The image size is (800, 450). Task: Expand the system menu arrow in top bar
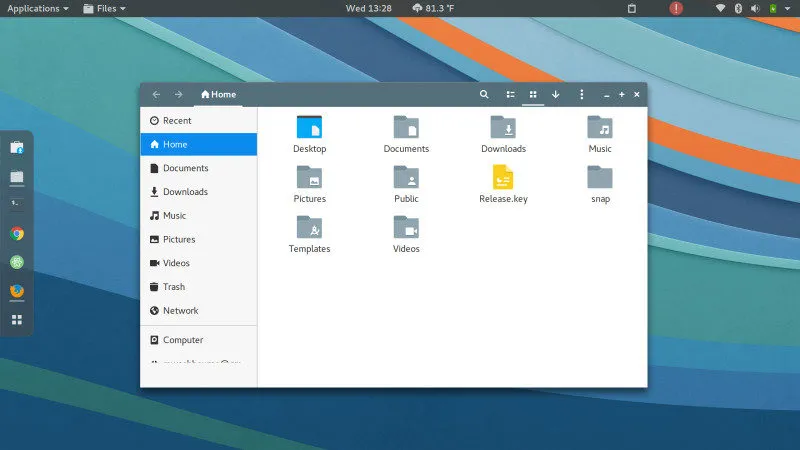coord(786,8)
